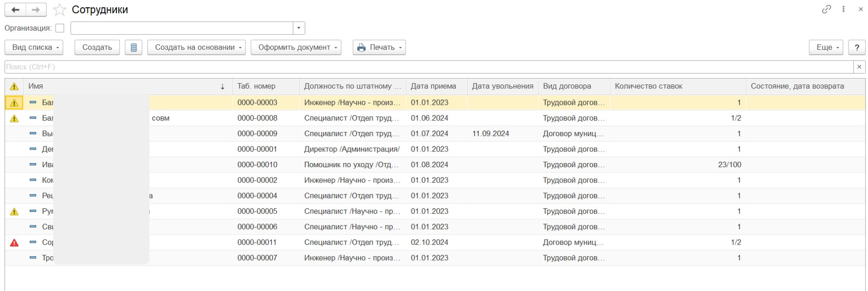Image resolution: width=868 pixels, height=291 pixels.
Task: Click the 1/2 rate in row 0000-00008
Action: pyautogui.click(x=736, y=118)
